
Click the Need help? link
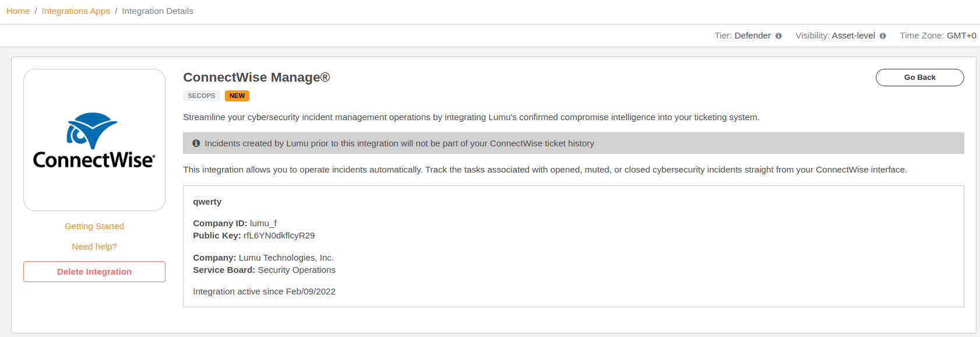pyautogui.click(x=94, y=247)
